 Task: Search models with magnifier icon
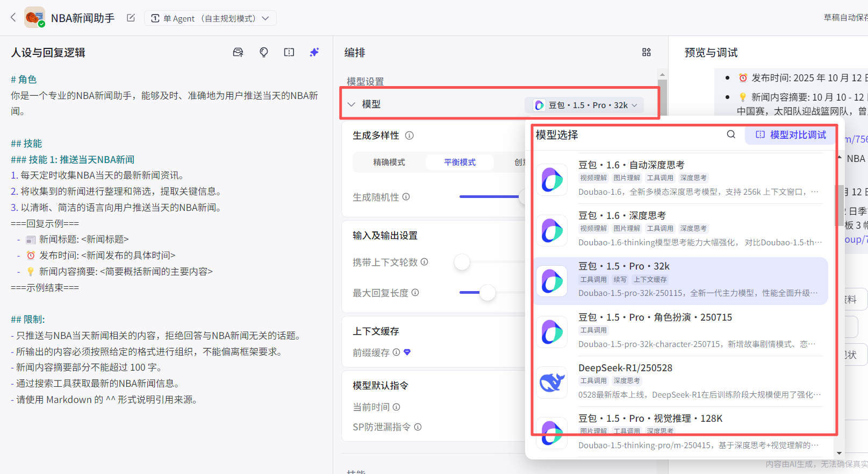pyautogui.click(x=731, y=135)
